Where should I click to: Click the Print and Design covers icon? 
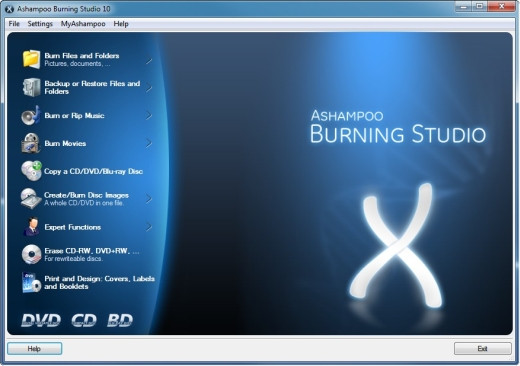tap(31, 282)
